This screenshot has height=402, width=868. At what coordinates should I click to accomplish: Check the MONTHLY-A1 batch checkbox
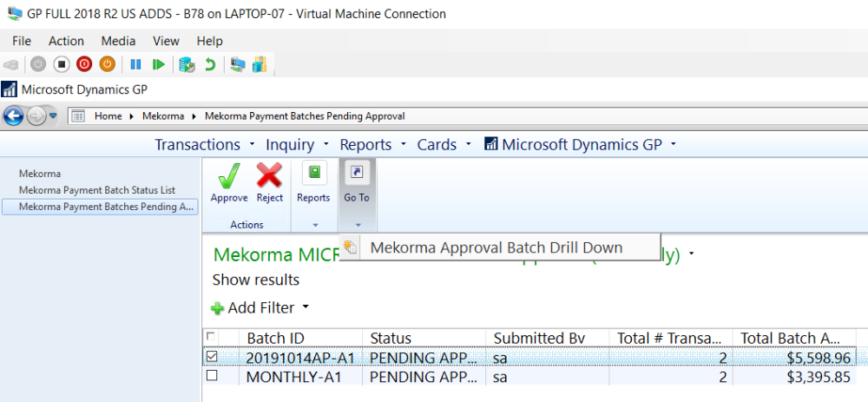coord(211,376)
